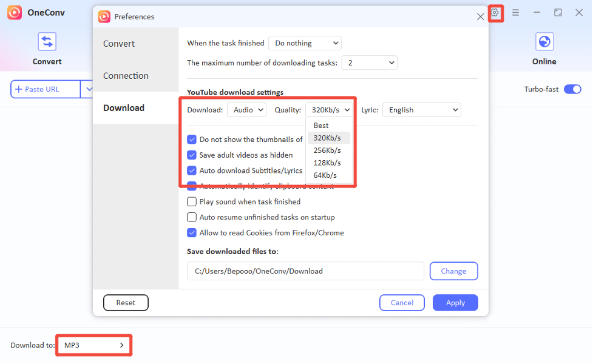593x364 pixels.
Task: Select the Convert mode icon
Action: click(47, 41)
